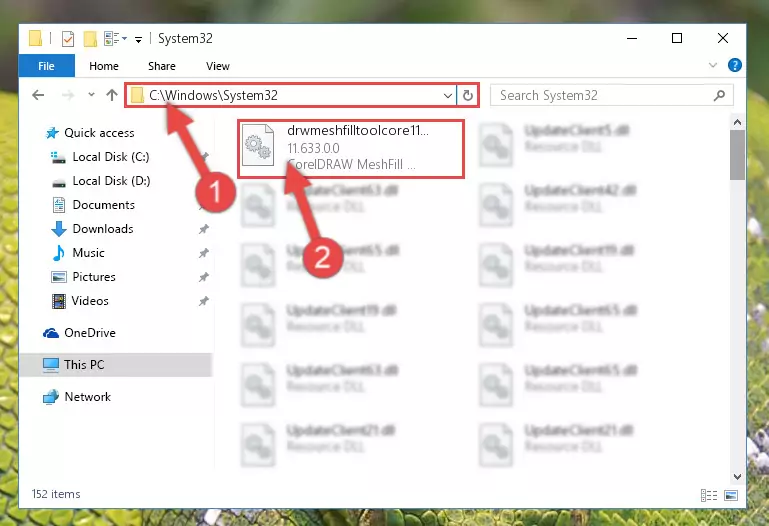Click the search magnifier icon
The image size is (769, 526).
pos(719,96)
